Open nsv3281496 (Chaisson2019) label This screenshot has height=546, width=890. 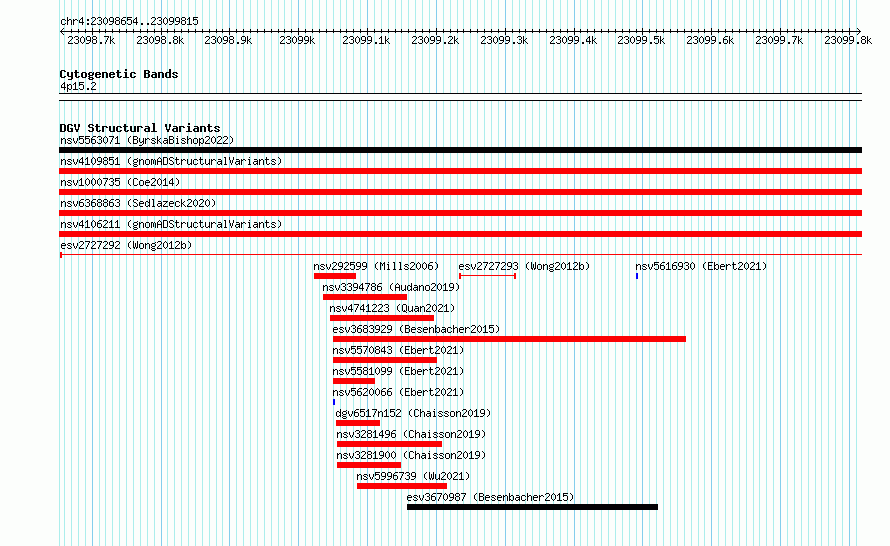411,434
